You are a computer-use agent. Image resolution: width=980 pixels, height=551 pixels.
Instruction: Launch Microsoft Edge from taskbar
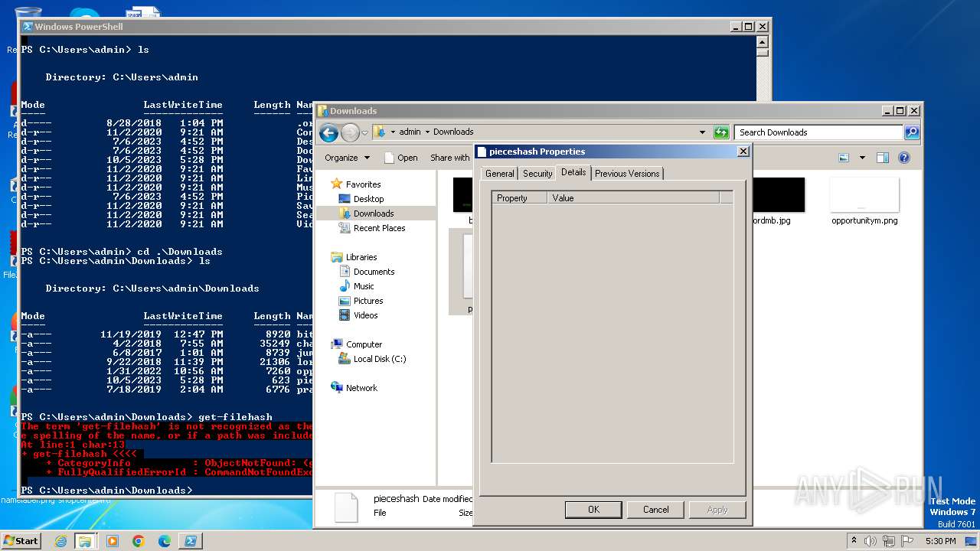coord(164,541)
